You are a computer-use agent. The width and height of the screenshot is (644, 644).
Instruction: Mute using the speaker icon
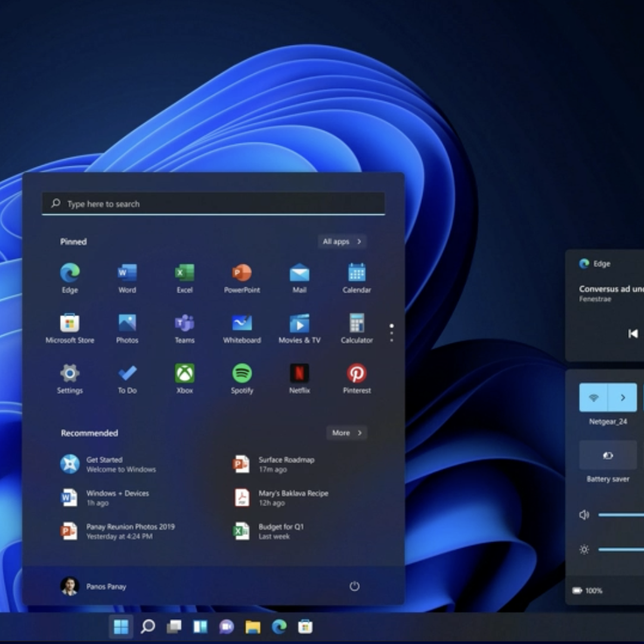click(584, 515)
